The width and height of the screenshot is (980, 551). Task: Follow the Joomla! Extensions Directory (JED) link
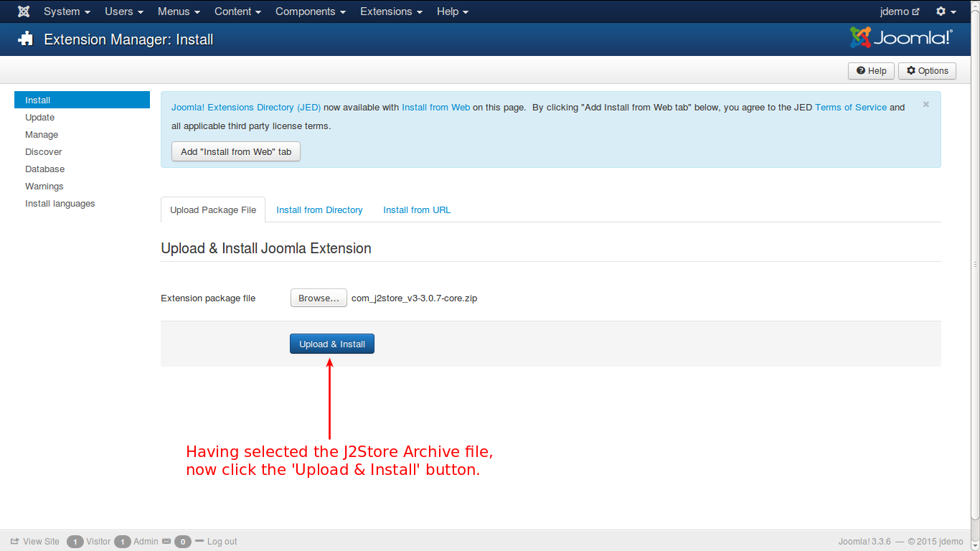tap(246, 108)
